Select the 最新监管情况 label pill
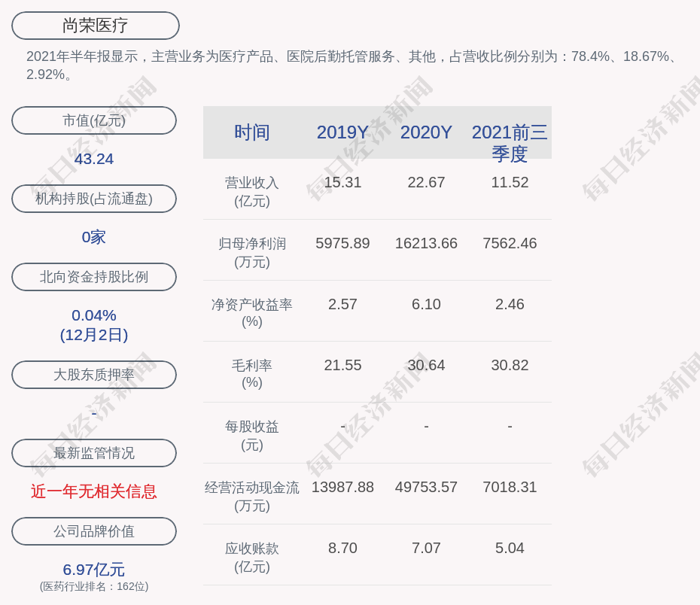 coord(94,453)
